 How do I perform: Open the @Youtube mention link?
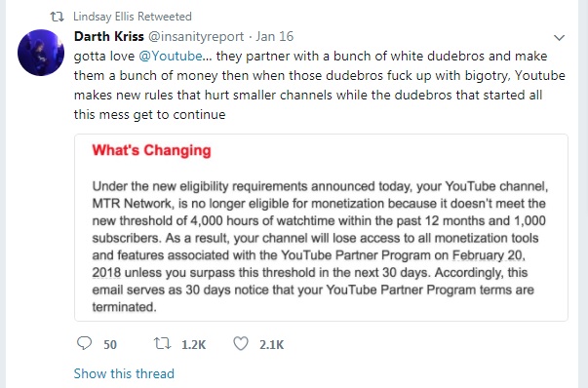[x=171, y=56]
